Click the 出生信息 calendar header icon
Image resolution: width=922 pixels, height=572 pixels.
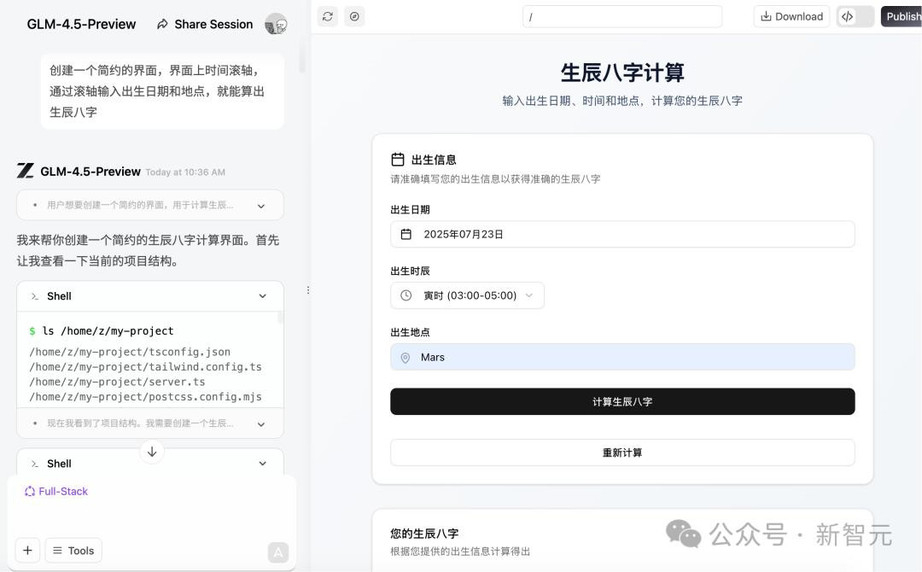pyautogui.click(x=397, y=159)
